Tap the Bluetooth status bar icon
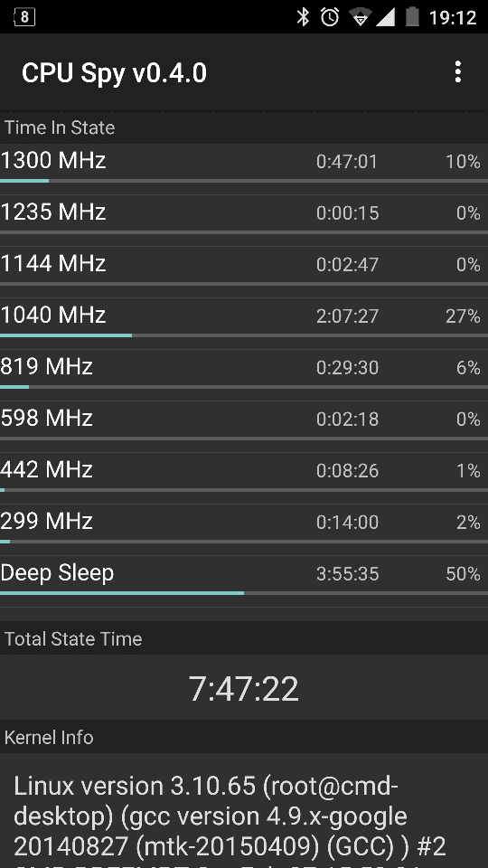Image resolution: width=488 pixels, height=868 pixels. [303, 17]
